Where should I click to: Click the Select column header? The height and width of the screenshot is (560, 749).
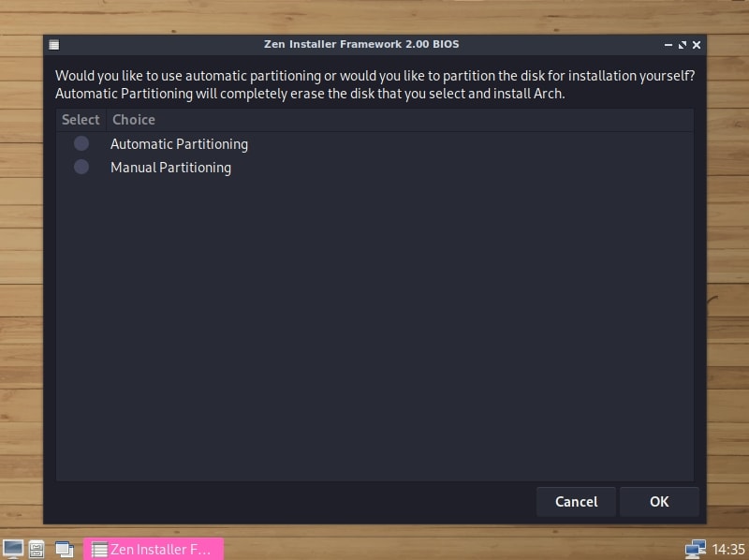click(x=80, y=119)
